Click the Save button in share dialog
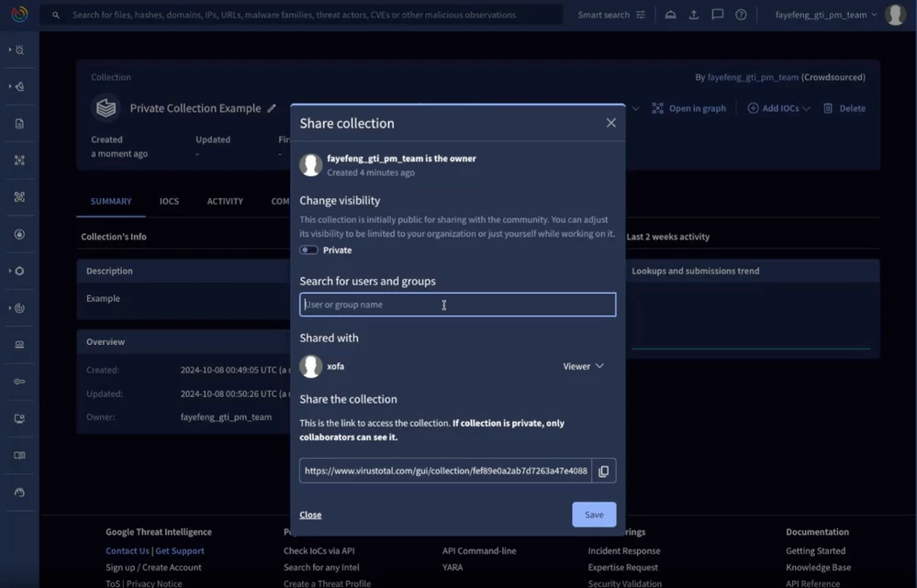 594,515
